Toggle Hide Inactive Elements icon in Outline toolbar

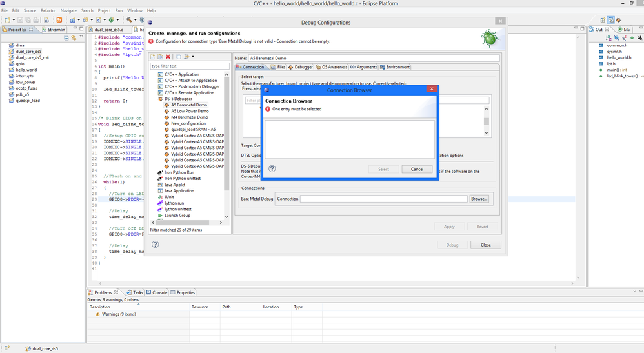pos(639,38)
